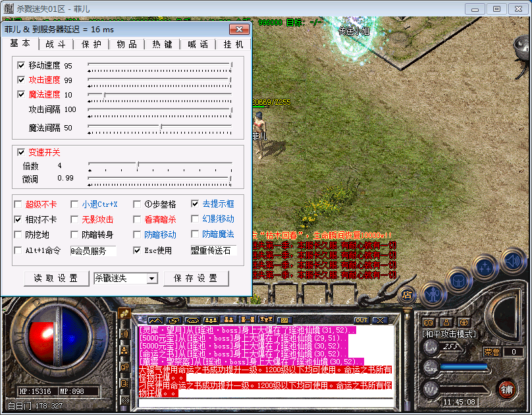Switch to the 物品 tab

click(x=127, y=44)
